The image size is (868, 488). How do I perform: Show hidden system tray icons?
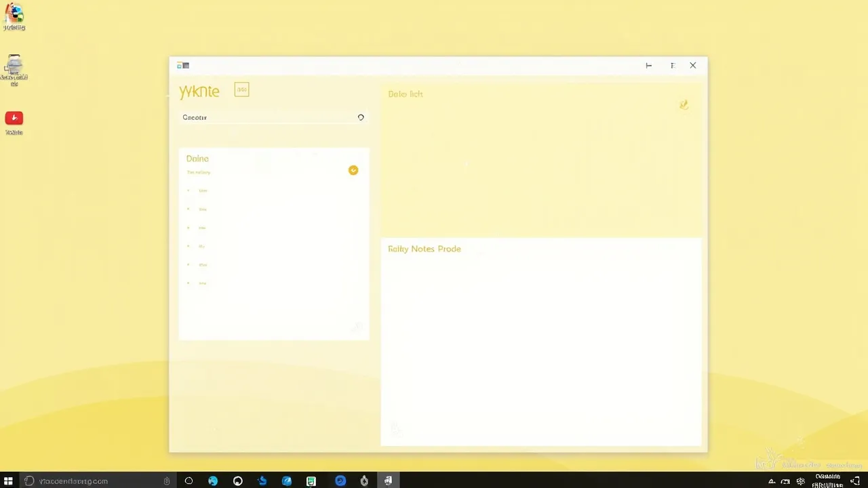pyautogui.click(x=771, y=482)
